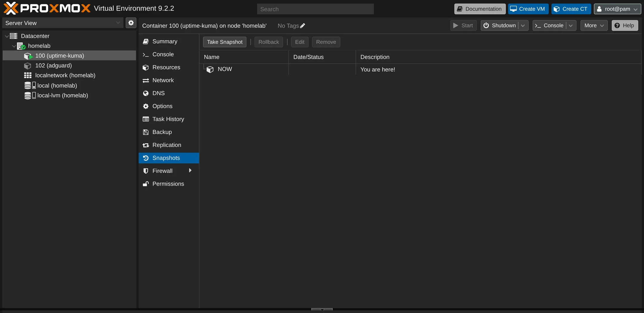Go to the Summary tab

click(x=169, y=41)
